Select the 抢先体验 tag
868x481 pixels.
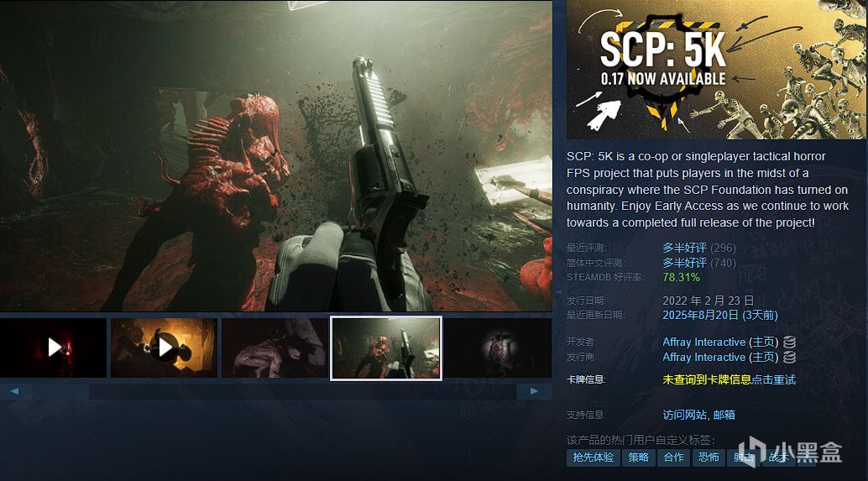point(593,457)
